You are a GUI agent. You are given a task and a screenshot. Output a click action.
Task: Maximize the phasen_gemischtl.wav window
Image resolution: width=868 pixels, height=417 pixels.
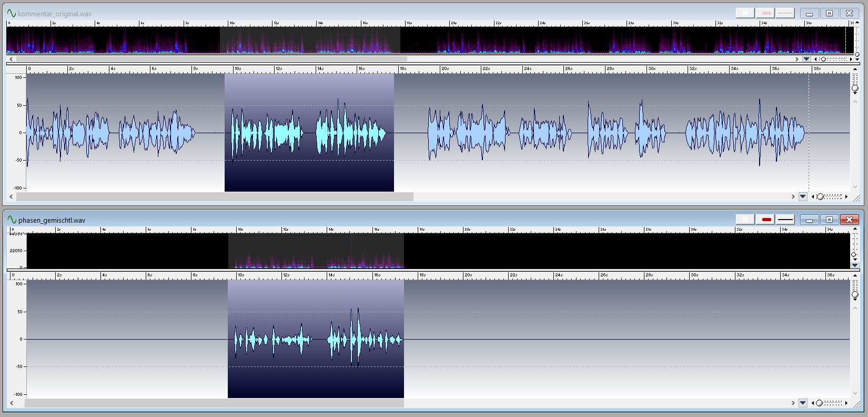830,220
